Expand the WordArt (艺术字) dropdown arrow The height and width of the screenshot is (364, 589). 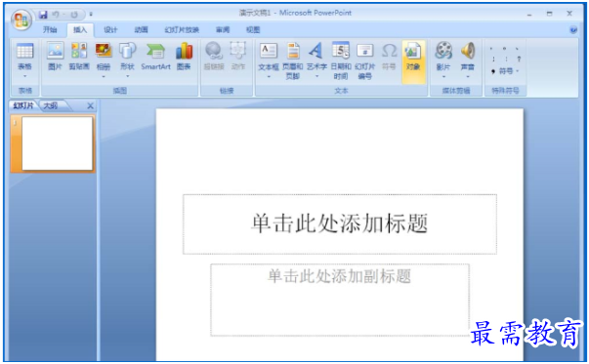tap(316, 76)
